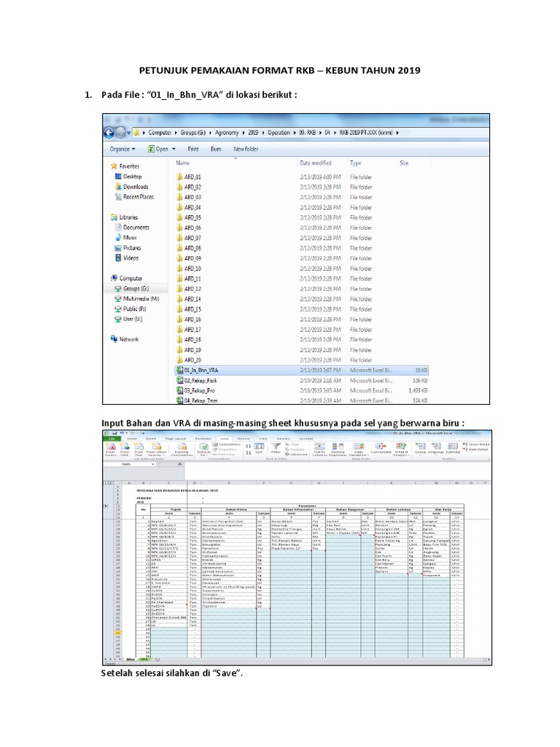560x747 pixels.
Task: Sort files by Date modified column header
Action: pyautogui.click(x=316, y=163)
